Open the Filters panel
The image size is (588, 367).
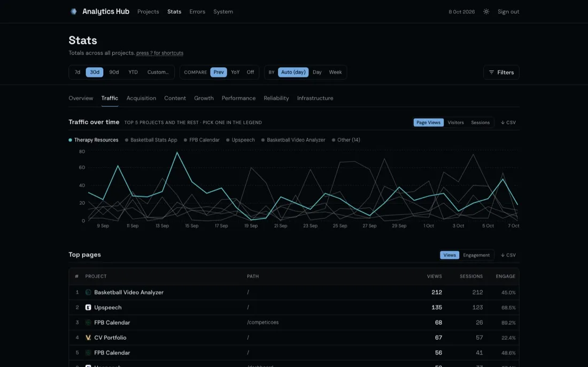tap(501, 72)
